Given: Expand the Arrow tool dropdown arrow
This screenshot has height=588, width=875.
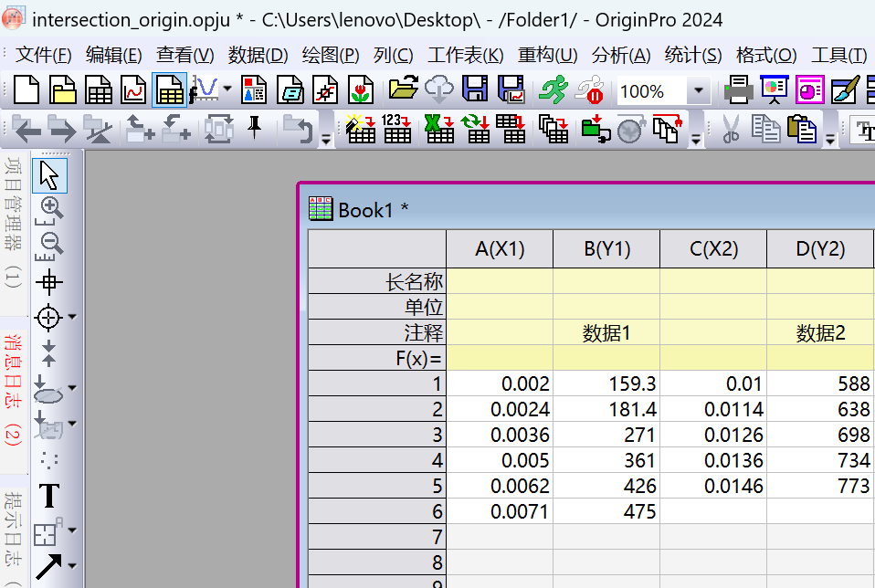Looking at the screenshot, I should coord(72,565).
